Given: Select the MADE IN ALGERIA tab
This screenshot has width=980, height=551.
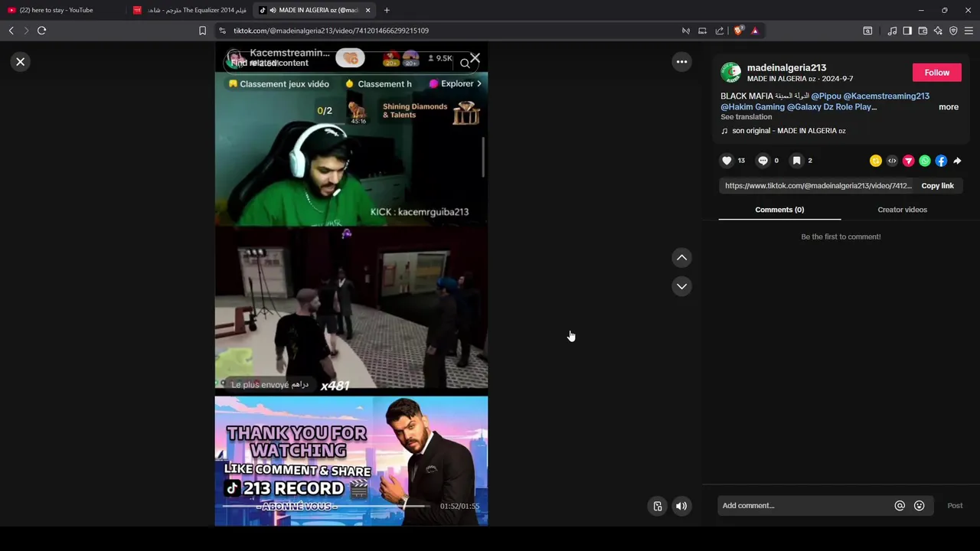Looking at the screenshot, I should coord(312,10).
